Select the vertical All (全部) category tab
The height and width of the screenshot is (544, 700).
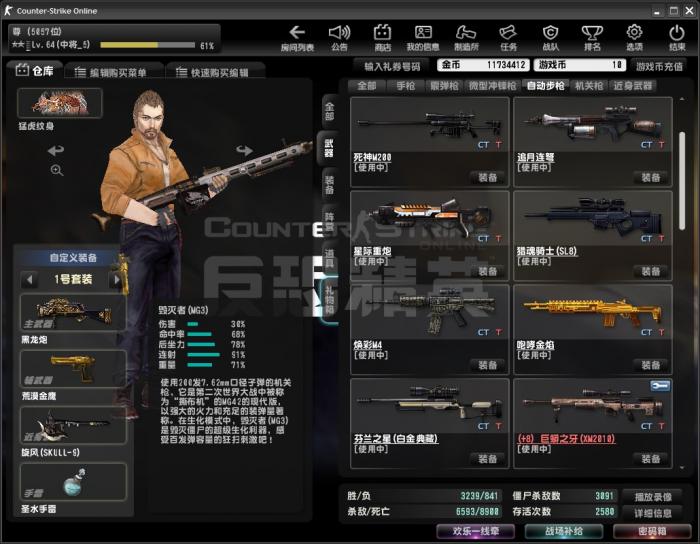click(x=329, y=112)
